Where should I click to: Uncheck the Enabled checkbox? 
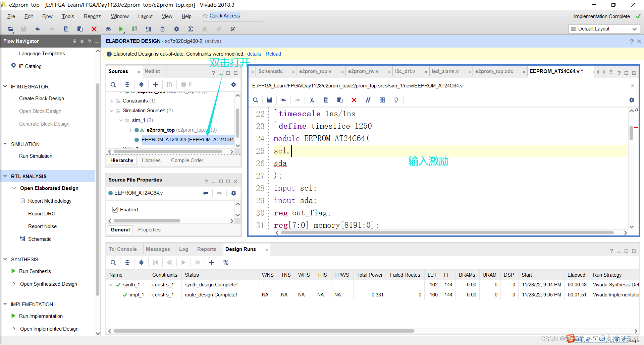click(115, 210)
